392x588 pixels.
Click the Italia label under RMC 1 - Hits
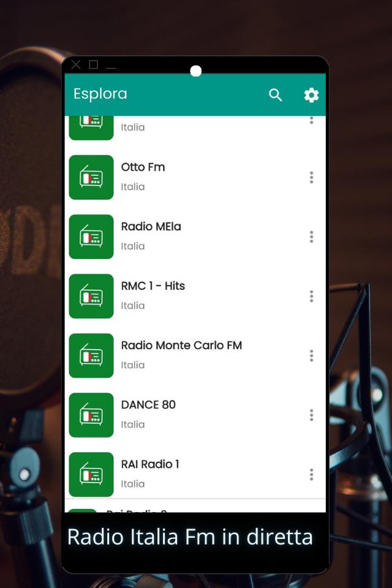132,306
